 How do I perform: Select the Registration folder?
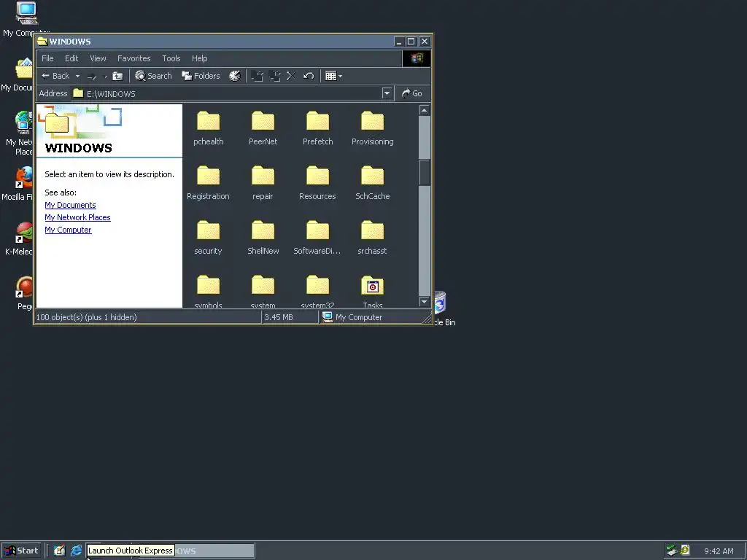point(208,183)
